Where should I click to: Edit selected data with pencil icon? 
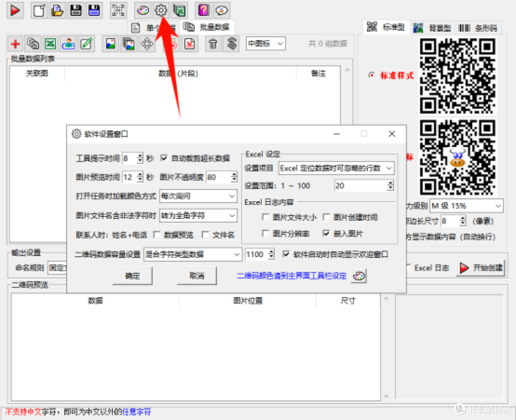click(x=86, y=44)
